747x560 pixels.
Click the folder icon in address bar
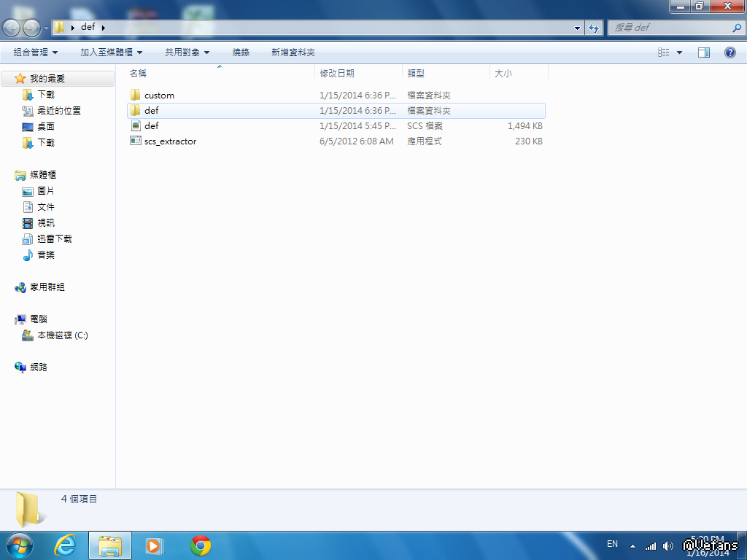click(59, 27)
